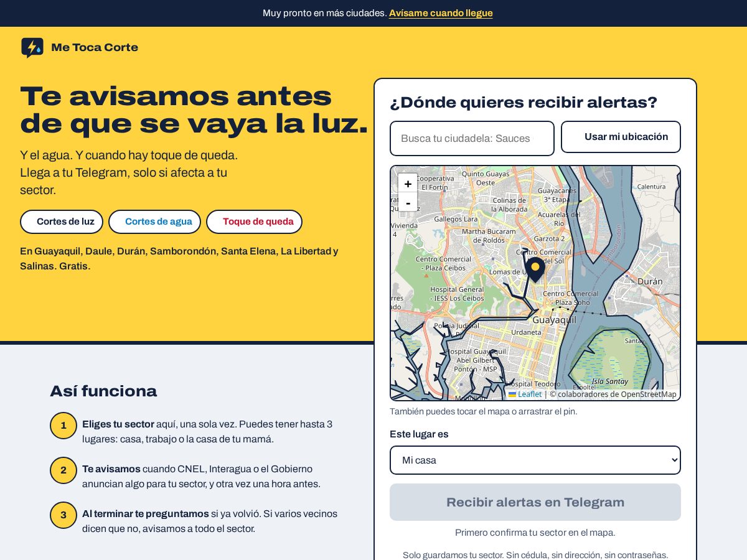Click the 'En Guayaquil, Daule, Durán' coverage text

tap(179, 259)
